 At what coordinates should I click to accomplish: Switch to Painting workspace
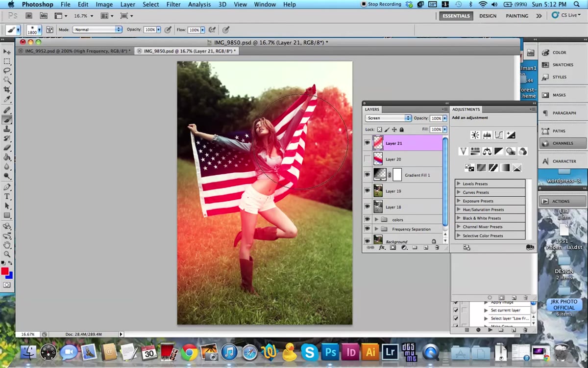coord(517,16)
